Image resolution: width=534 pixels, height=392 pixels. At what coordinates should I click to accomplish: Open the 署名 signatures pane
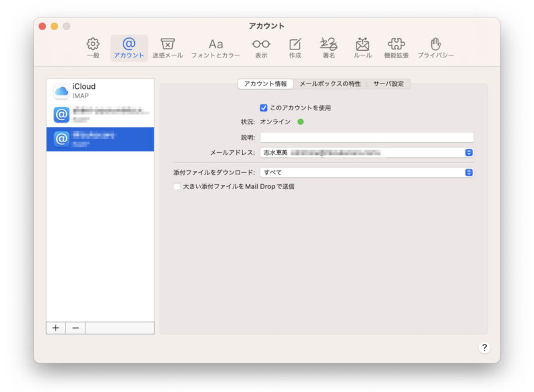(x=328, y=48)
